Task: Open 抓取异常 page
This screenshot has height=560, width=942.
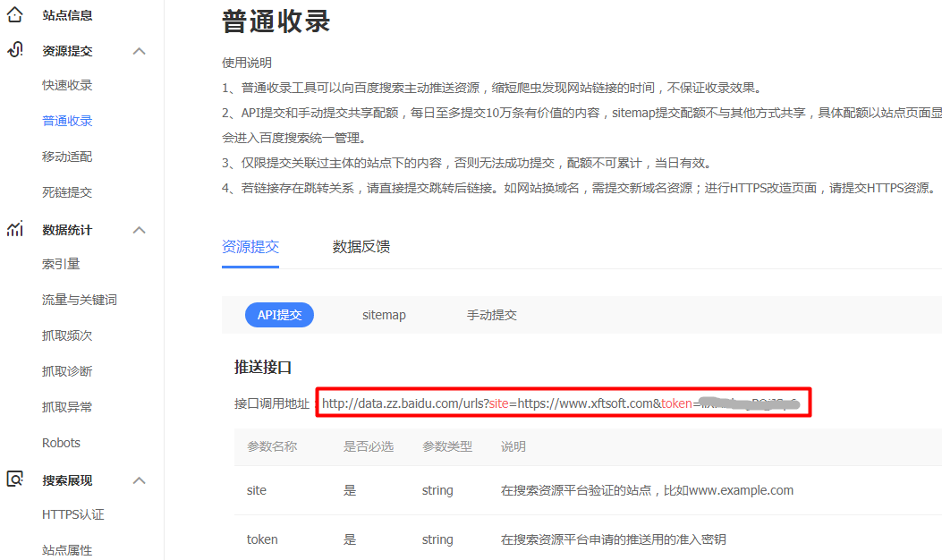Action: point(67,407)
